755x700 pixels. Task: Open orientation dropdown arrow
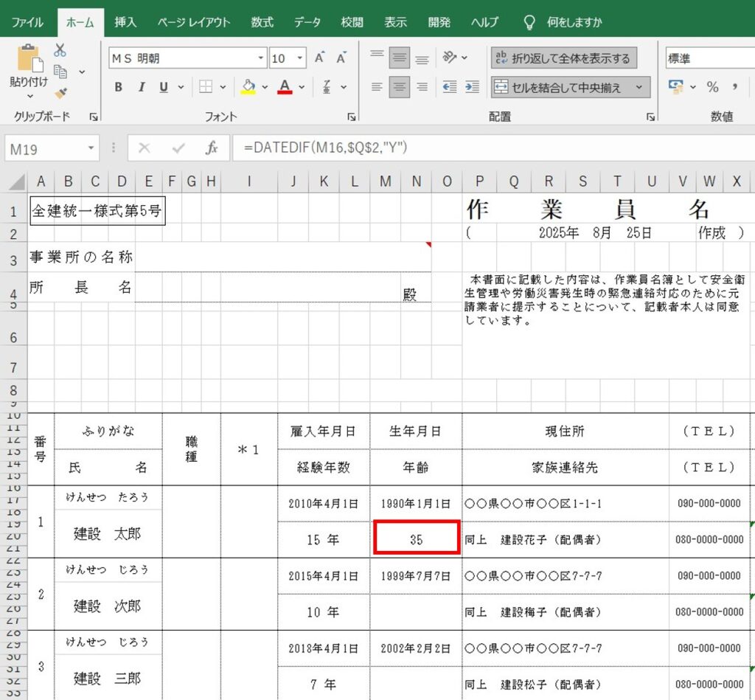[465, 58]
